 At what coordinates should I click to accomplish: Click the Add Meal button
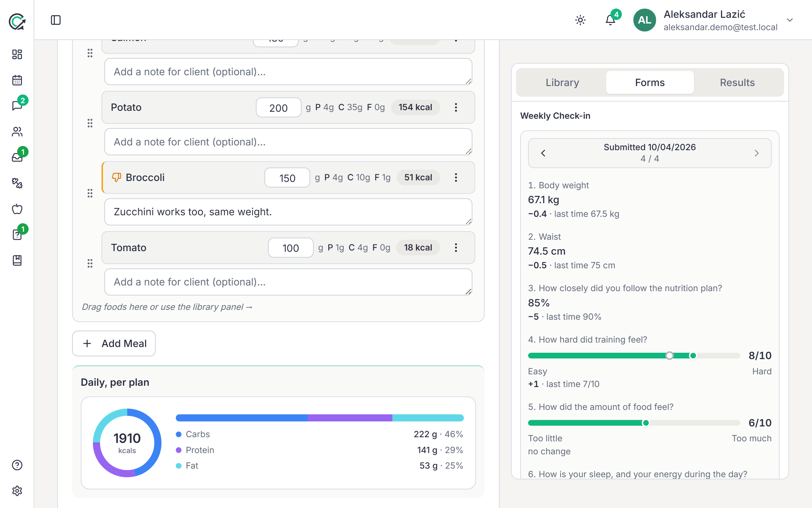pyautogui.click(x=114, y=343)
